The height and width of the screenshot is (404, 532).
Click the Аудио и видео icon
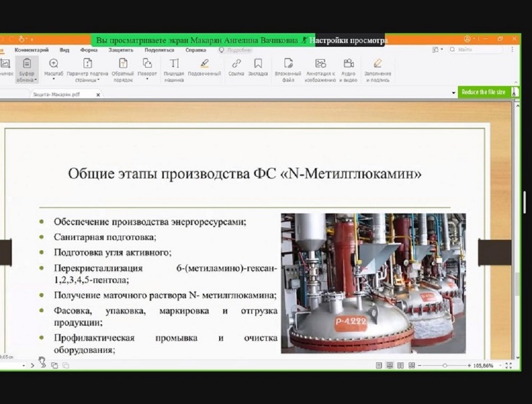pyautogui.click(x=348, y=64)
